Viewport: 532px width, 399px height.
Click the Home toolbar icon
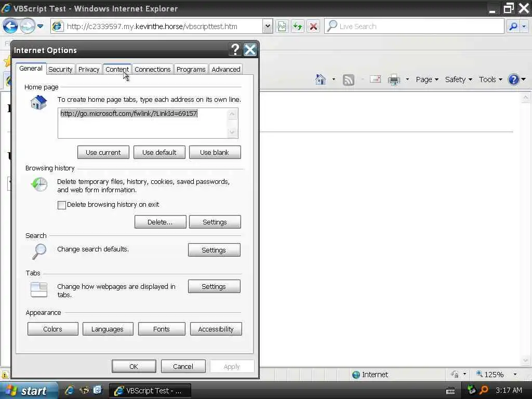(x=320, y=79)
